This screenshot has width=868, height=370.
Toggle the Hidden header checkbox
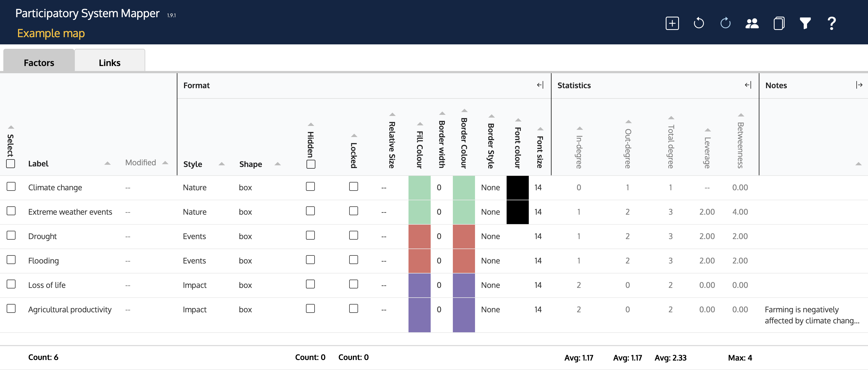(311, 164)
